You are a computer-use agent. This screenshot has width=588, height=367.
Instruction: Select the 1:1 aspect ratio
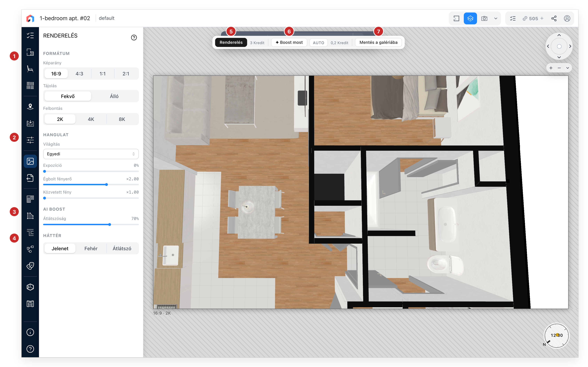coord(102,74)
